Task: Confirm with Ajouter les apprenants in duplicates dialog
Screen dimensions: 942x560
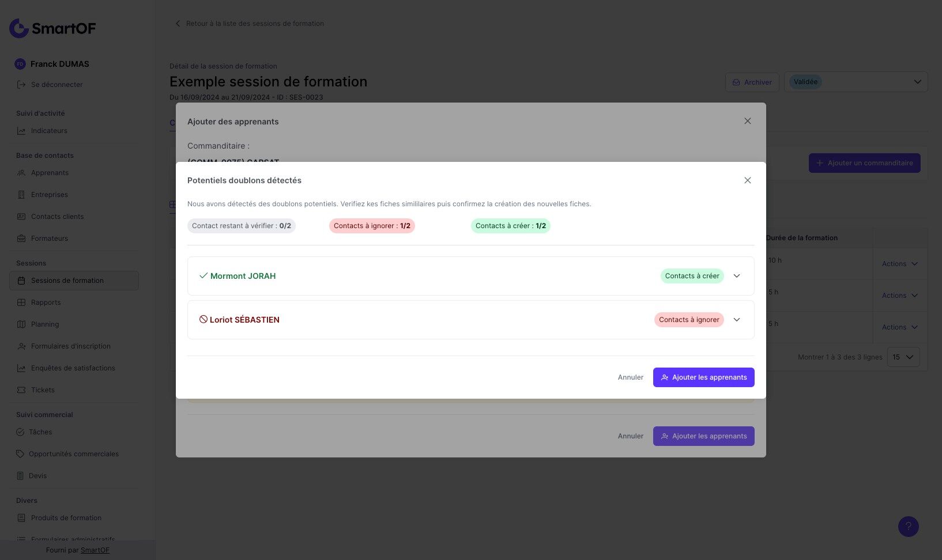Action: (704, 377)
